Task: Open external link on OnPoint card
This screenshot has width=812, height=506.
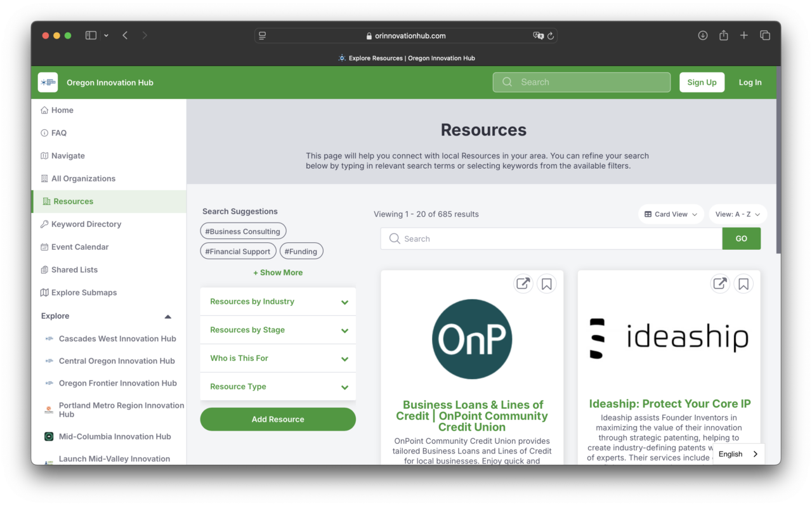Action: [x=523, y=283]
